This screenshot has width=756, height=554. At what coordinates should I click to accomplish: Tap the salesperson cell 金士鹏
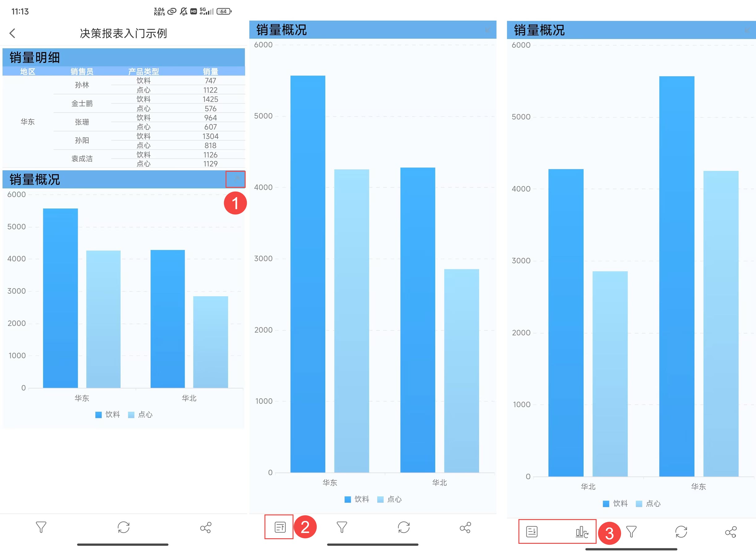(x=82, y=103)
